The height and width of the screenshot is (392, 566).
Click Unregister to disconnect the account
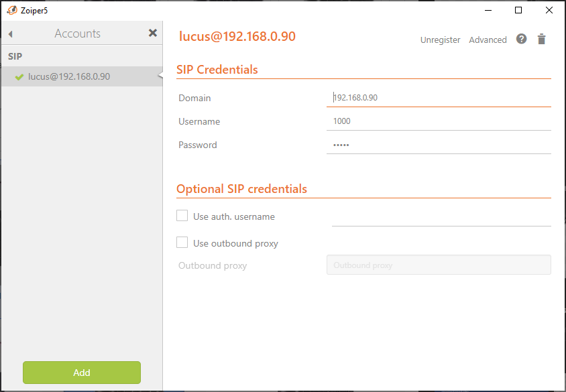click(440, 40)
